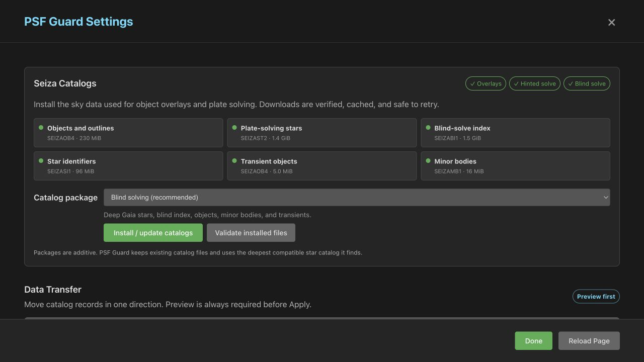Click green dot beside Plate-solving stars
Viewport: 644px width, 362px height.
[x=234, y=128]
